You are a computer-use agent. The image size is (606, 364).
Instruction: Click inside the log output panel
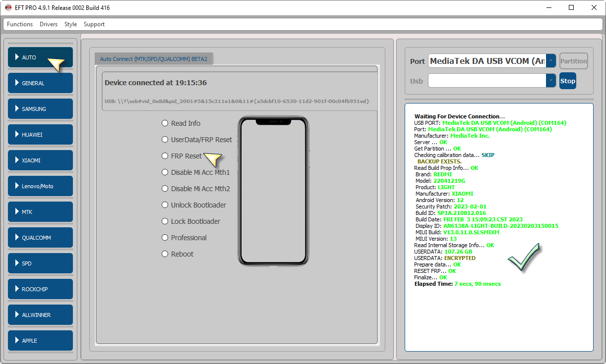498,317
